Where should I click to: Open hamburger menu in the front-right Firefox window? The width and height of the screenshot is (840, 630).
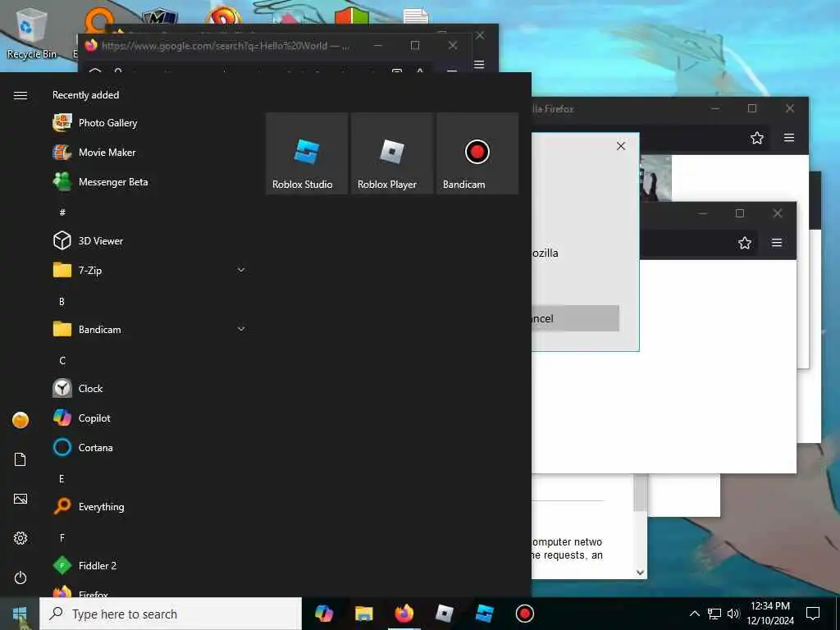point(777,243)
